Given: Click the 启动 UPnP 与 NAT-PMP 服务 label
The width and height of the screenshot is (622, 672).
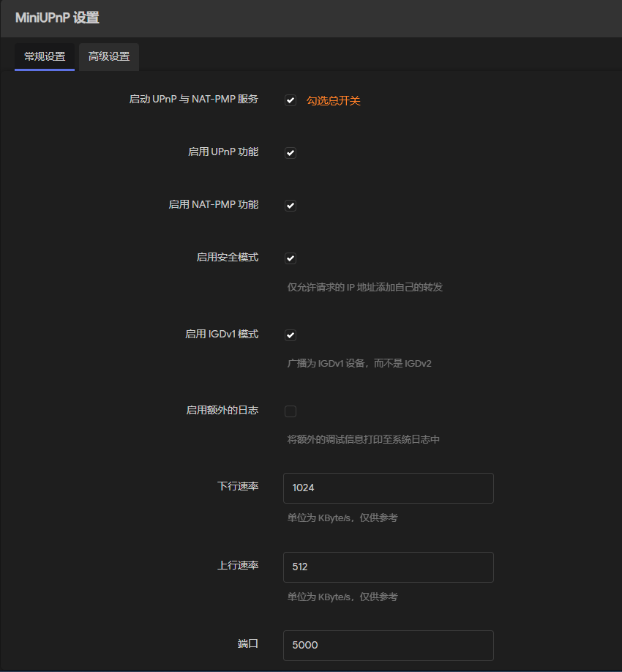Looking at the screenshot, I should [x=194, y=99].
